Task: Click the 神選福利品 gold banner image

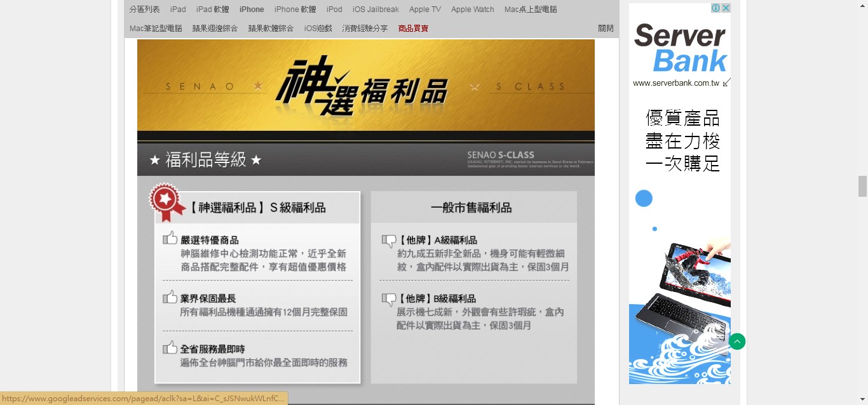Action: pos(365,86)
